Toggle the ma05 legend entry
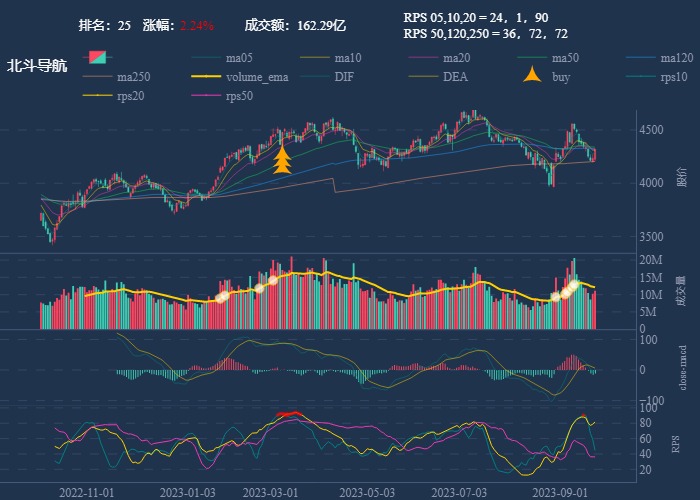The image size is (700, 500). point(224,58)
